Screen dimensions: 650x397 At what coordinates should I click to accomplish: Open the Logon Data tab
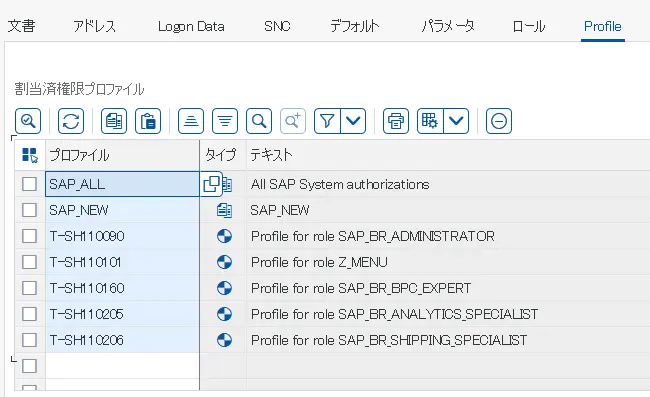191,26
